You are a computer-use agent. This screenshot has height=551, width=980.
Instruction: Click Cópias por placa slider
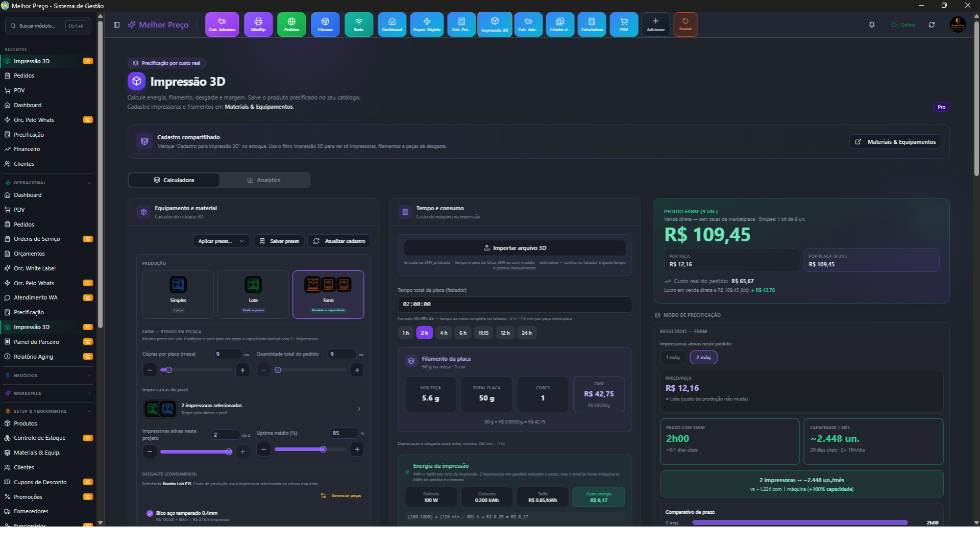point(196,370)
